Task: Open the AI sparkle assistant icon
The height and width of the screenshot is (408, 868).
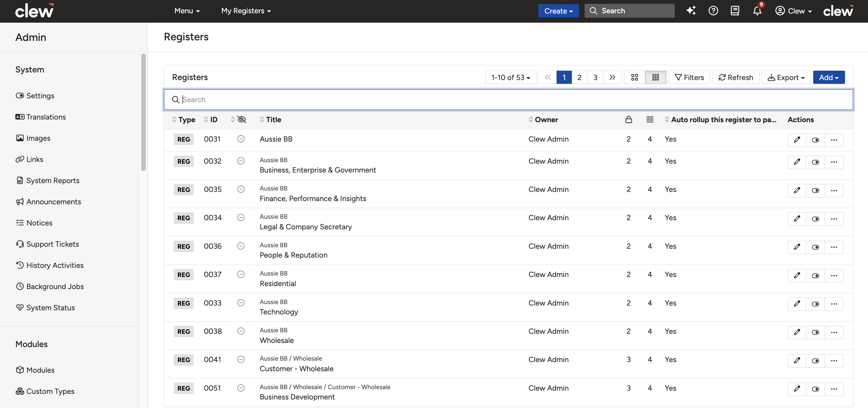Action: tap(691, 11)
